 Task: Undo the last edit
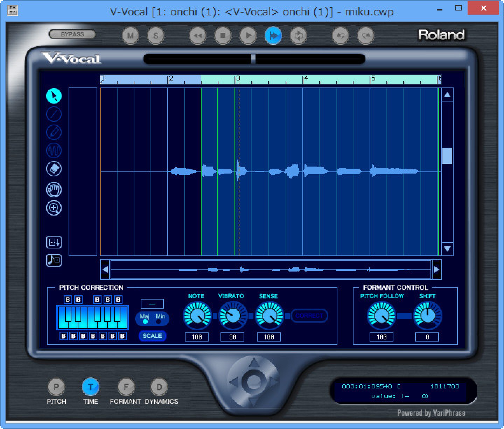(341, 35)
